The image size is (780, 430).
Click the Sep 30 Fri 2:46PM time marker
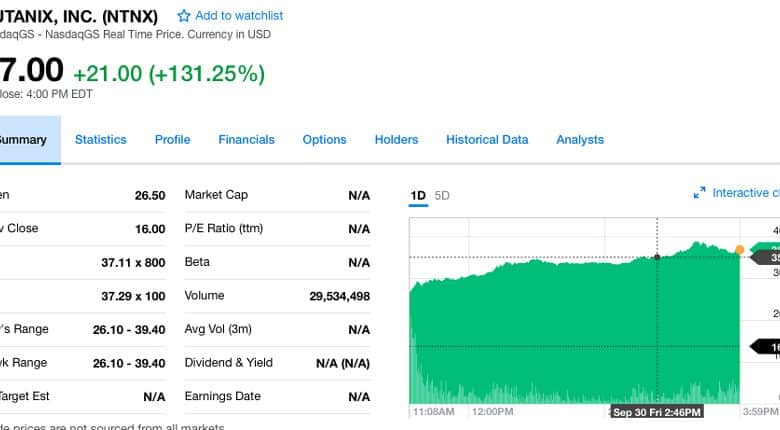click(657, 412)
